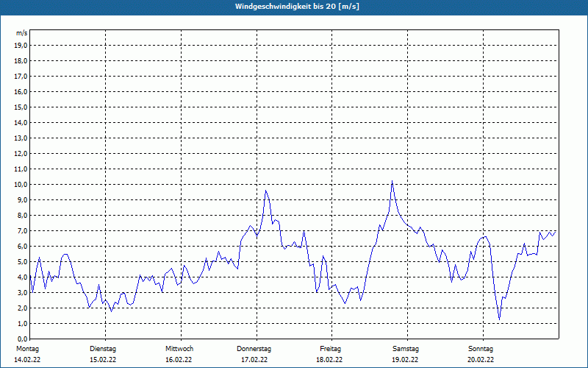Click the '19.02.22' date label
Viewport: 588px width, 368px height.
(405, 360)
